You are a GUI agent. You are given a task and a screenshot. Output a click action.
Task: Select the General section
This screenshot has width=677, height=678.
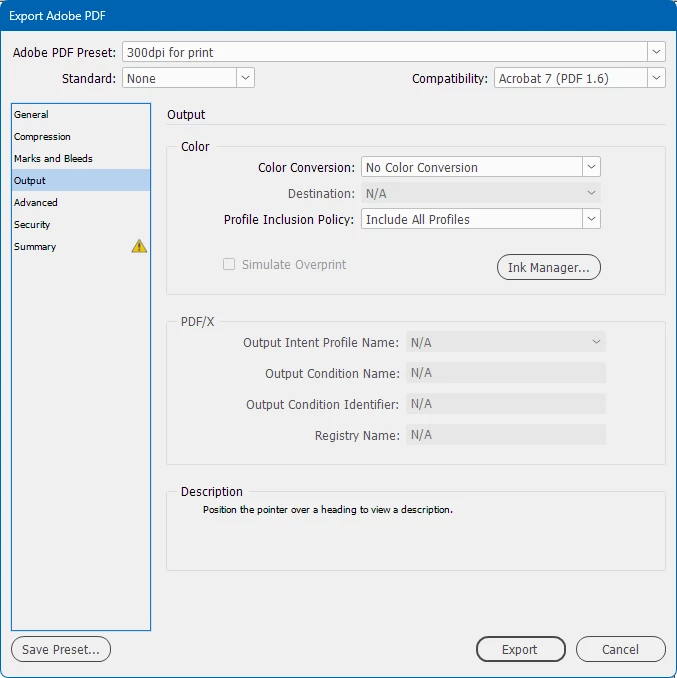pos(81,115)
